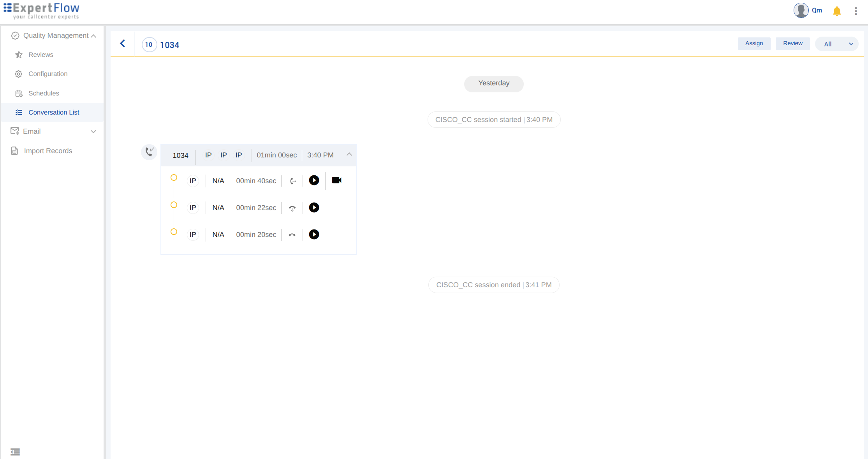
Task: Play the 00min 22sec recording
Action: point(314,208)
